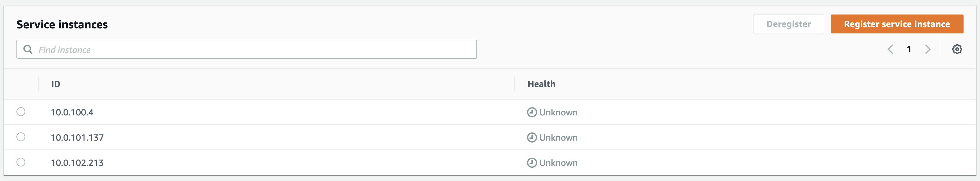Click the clock status icon for 10.0.100.4
980x181 pixels.
[x=531, y=112]
